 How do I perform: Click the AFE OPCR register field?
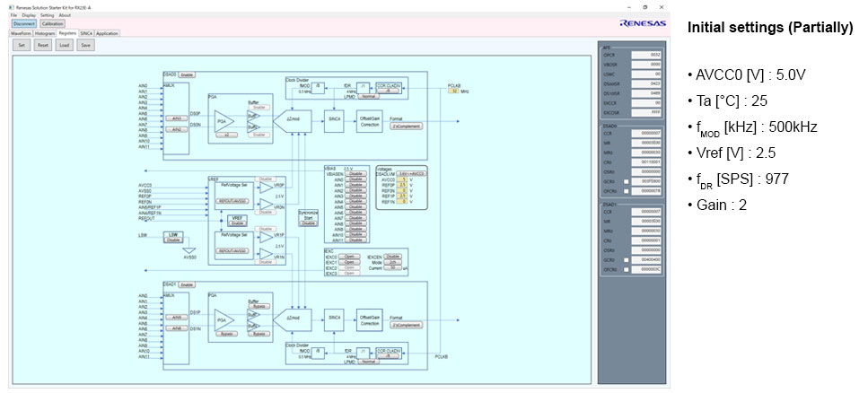click(x=646, y=55)
